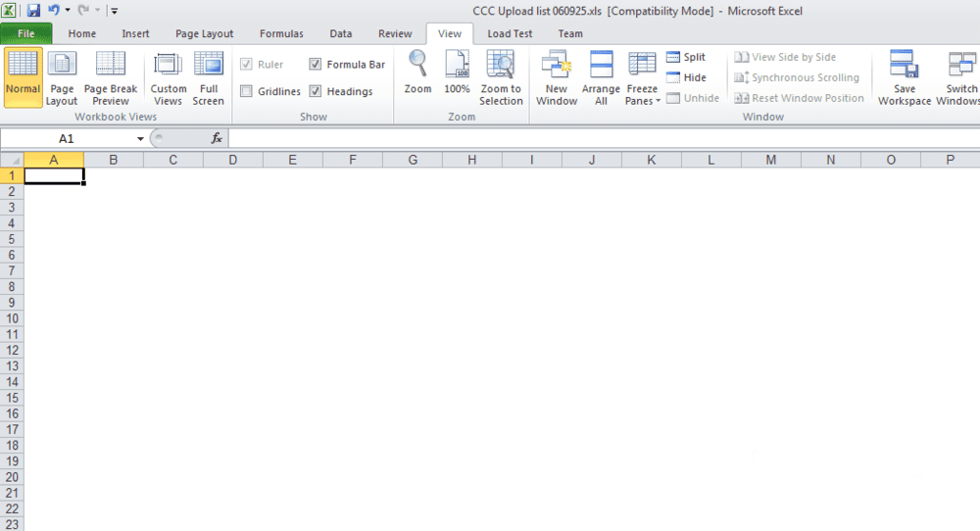The image size is (980, 531).
Task: Click Save Workspace
Action: click(x=905, y=77)
